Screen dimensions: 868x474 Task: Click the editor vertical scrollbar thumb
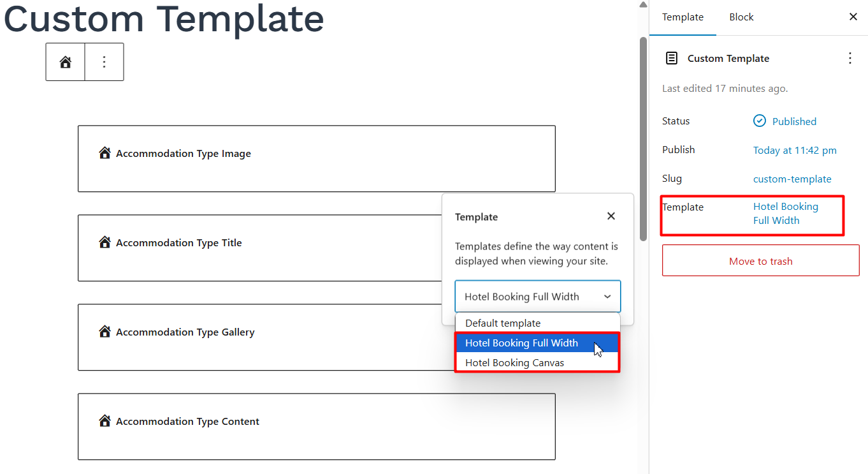(x=643, y=138)
